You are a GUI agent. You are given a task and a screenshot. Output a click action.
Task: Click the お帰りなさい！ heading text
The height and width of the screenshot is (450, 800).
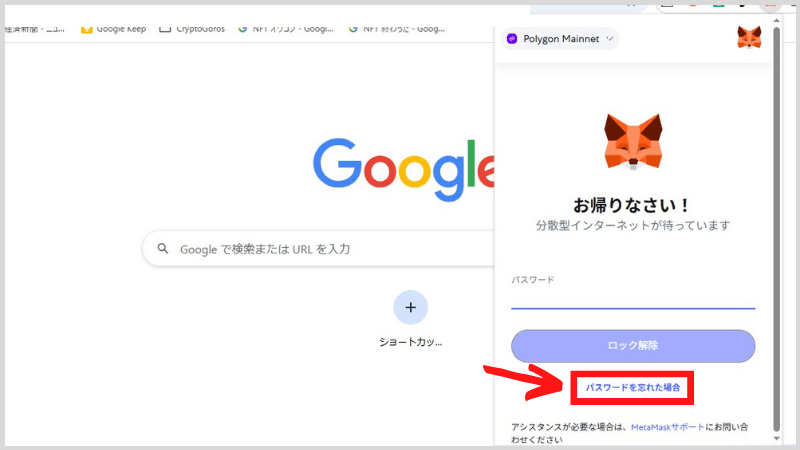pyautogui.click(x=633, y=205)
